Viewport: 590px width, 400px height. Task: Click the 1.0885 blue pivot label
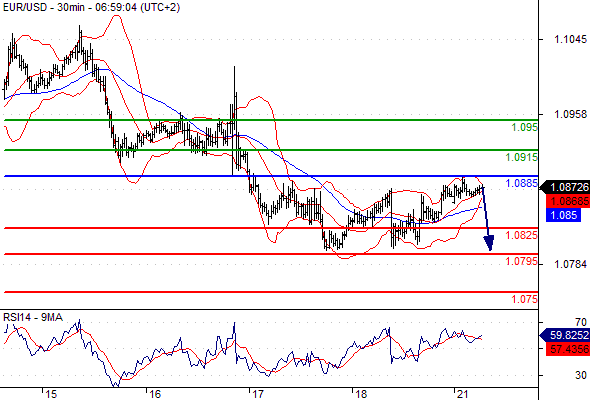pos(521,183)
